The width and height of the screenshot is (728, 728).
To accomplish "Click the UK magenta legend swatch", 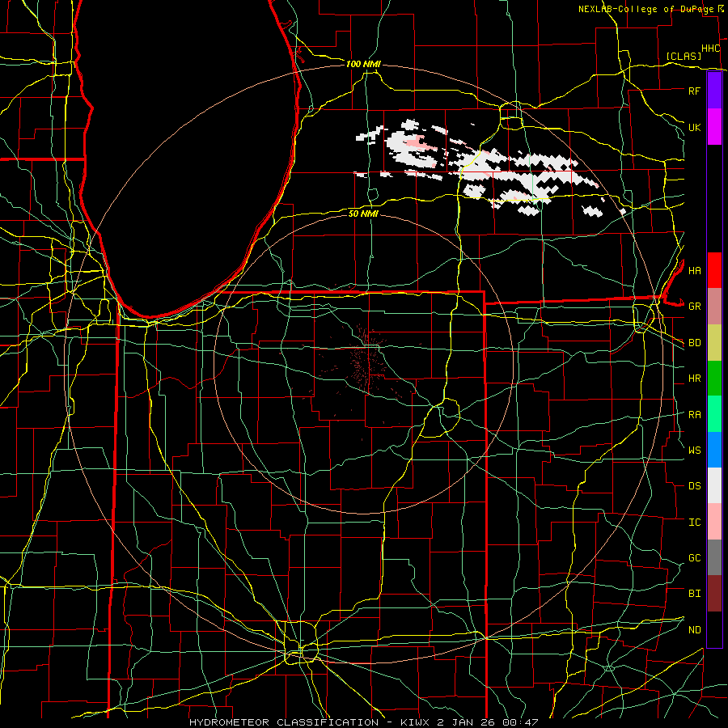I will [714, 127].
